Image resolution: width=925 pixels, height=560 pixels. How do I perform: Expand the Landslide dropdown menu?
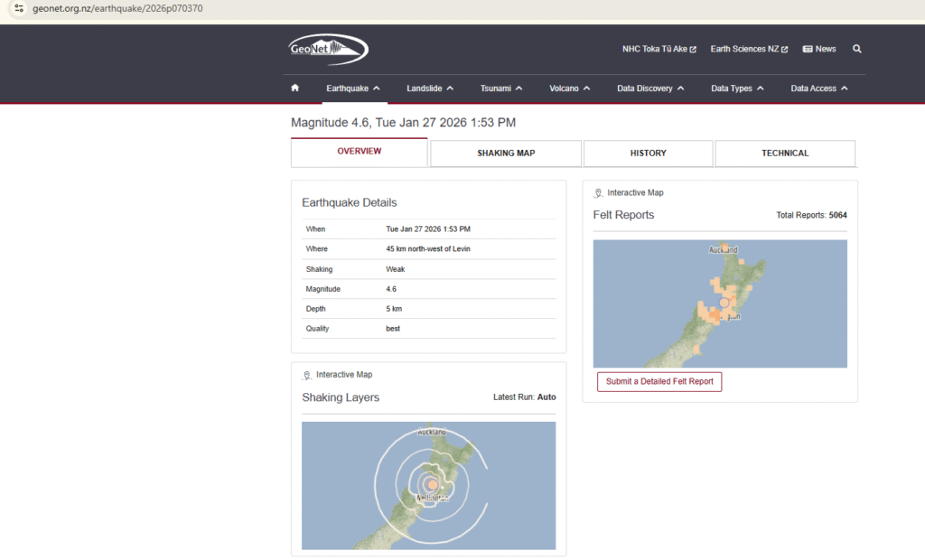point(430,89)
